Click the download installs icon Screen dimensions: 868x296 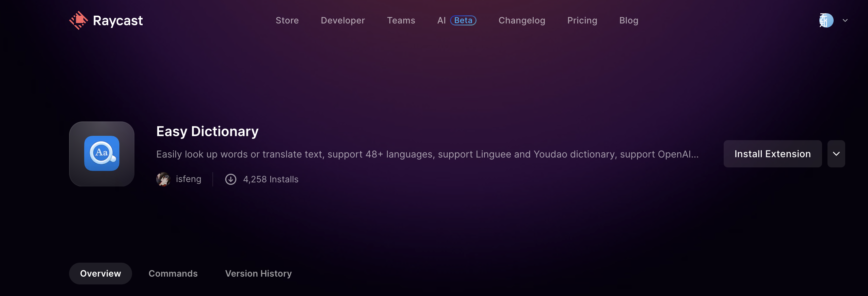coord(231,179)
